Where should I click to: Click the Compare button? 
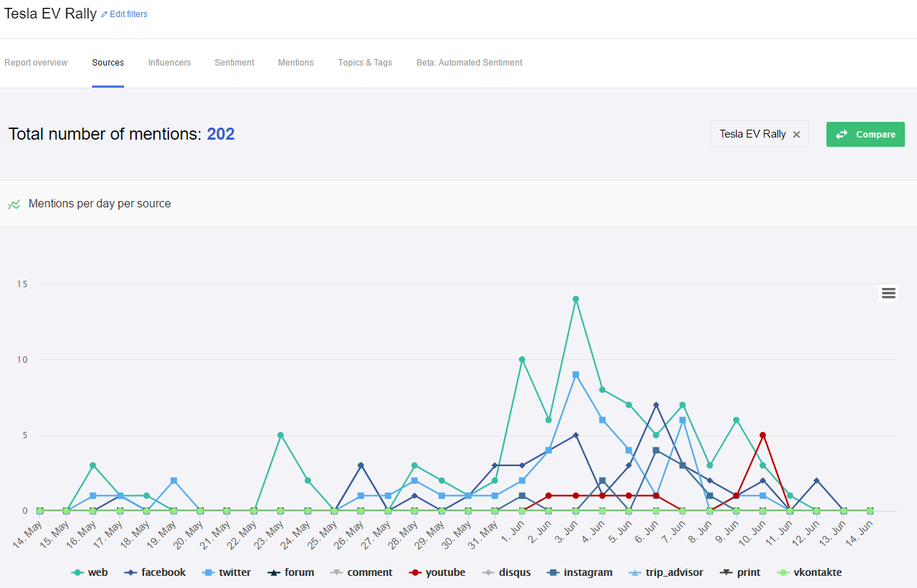tap(866, 134)
